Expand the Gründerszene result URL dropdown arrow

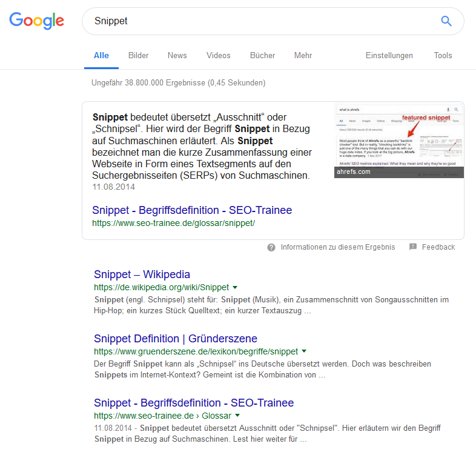coord(304,351)
